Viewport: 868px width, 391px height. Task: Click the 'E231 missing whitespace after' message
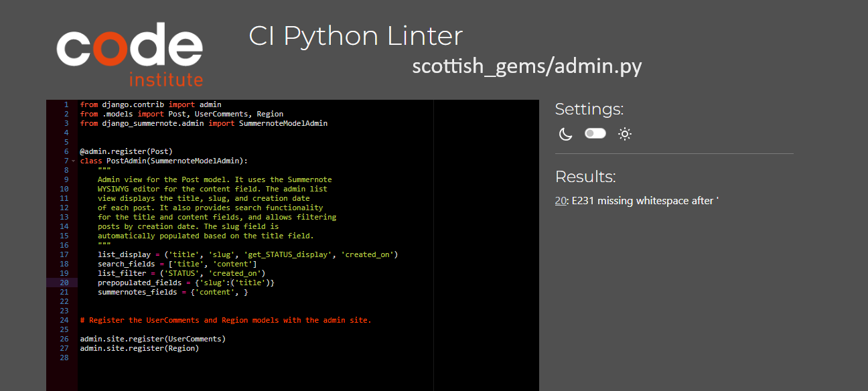644,200
